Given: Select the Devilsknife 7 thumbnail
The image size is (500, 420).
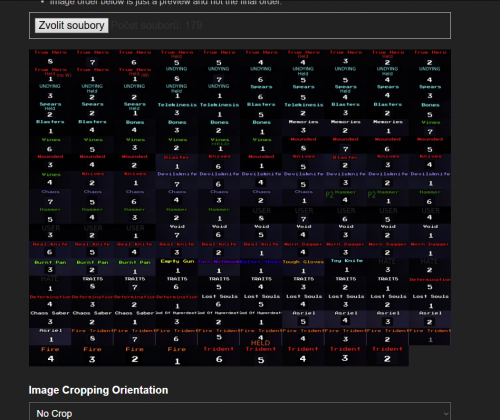Looking at the screenshot, I should click(177, 180).
